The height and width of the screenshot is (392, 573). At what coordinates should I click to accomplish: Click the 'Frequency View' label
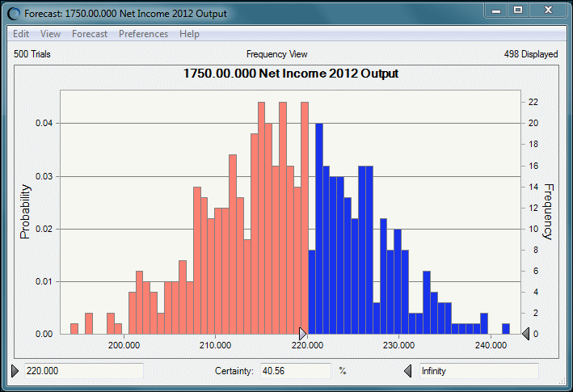276,54
